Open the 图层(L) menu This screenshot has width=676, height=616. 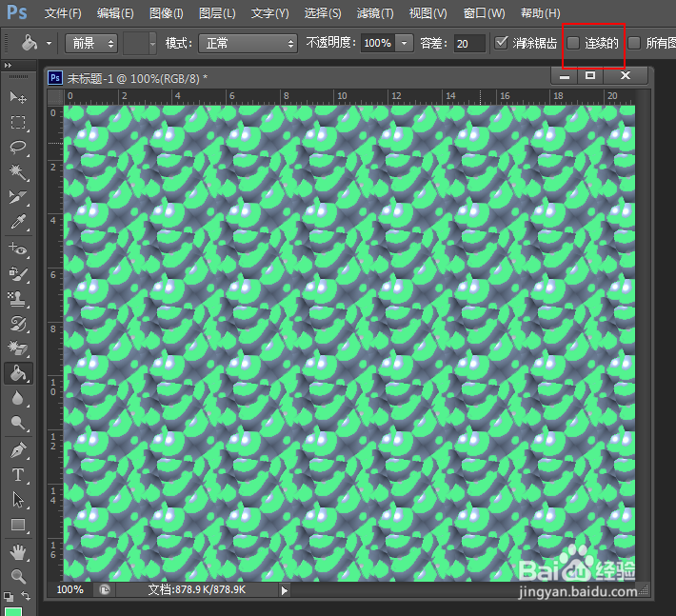[217, 13]
